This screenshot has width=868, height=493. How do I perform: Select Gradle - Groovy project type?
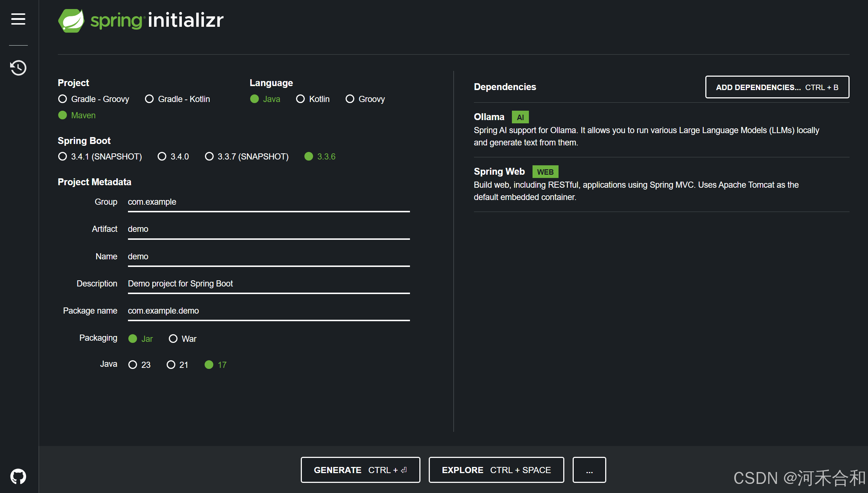(63, 99)
